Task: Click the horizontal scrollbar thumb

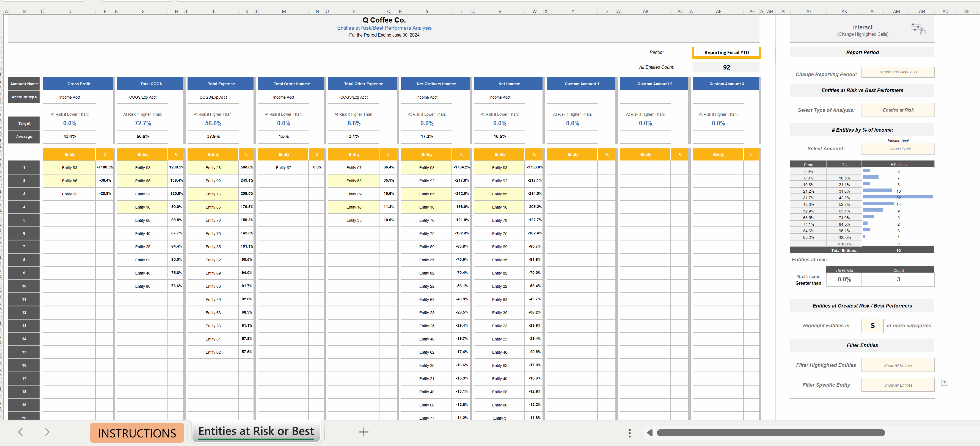Action: 770,433
